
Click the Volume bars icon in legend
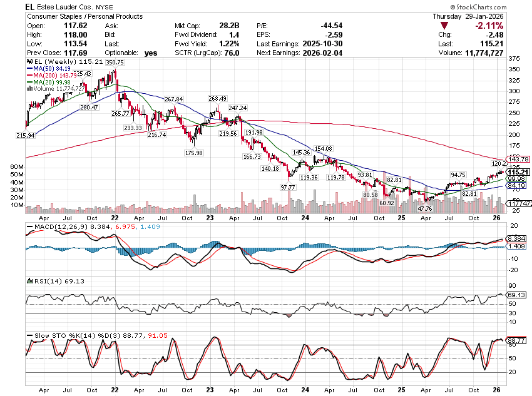point(29,89)
